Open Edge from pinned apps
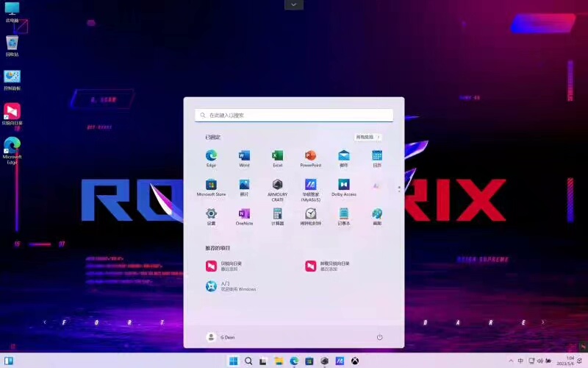Screen dimensions: 588x368 tap(211, 158)
